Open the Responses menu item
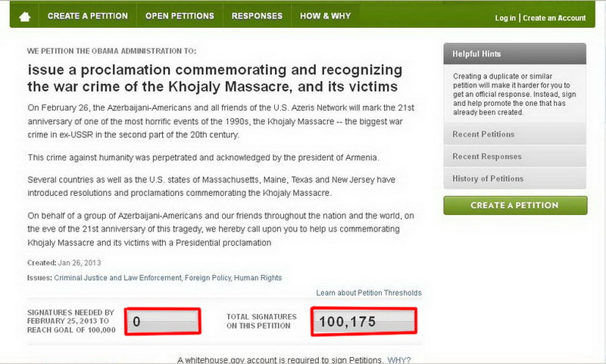606x364 pixels. [x=257, y=16]
